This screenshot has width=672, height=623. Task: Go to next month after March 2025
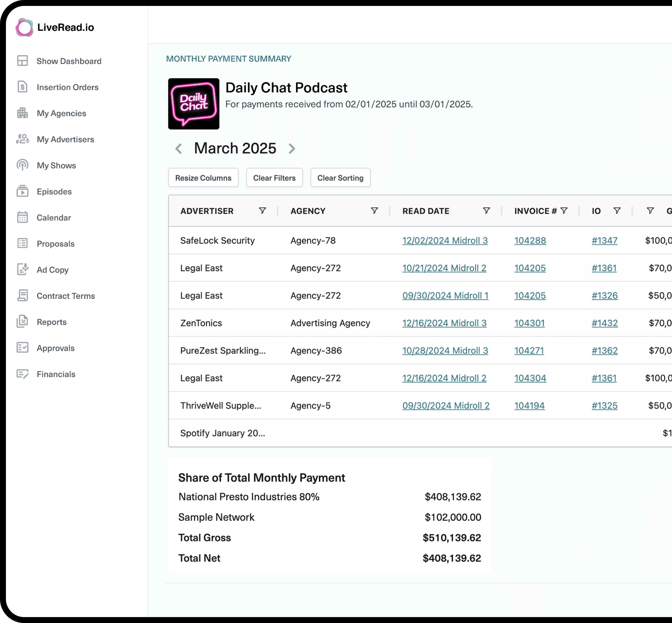[292, 149]
